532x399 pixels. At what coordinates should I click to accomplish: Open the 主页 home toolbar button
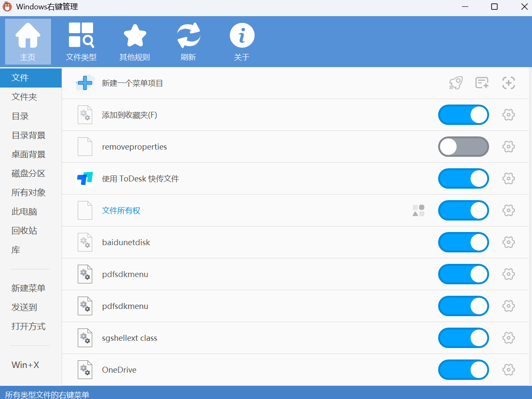pos(28,42)
